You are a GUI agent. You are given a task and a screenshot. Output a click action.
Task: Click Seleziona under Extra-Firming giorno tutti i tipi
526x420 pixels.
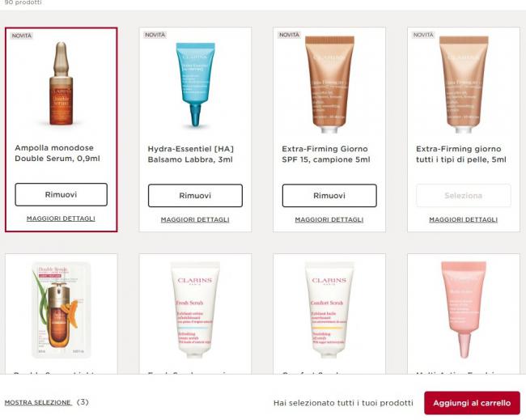click(x=464, y=196)
